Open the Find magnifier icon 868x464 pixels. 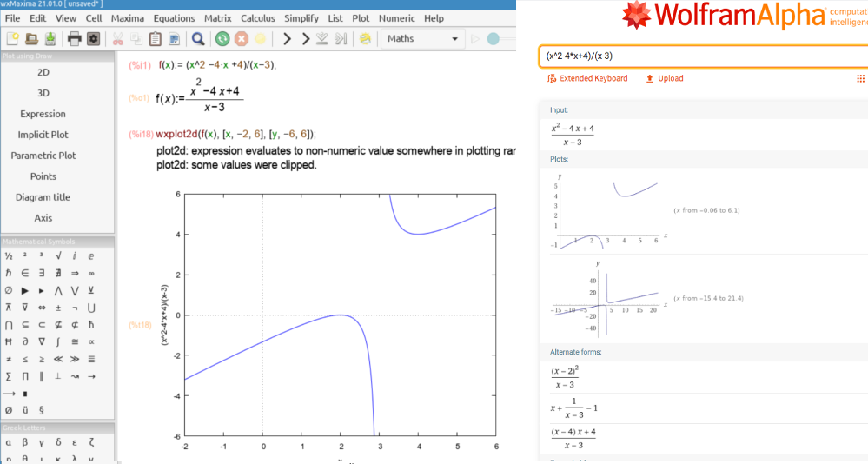pyautogui.click(x=198, y=39)
